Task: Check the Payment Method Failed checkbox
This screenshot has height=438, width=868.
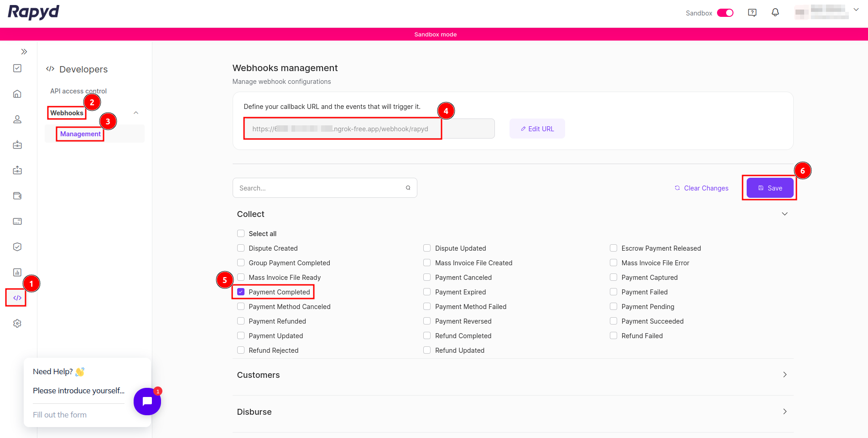Action: [427, 307]
